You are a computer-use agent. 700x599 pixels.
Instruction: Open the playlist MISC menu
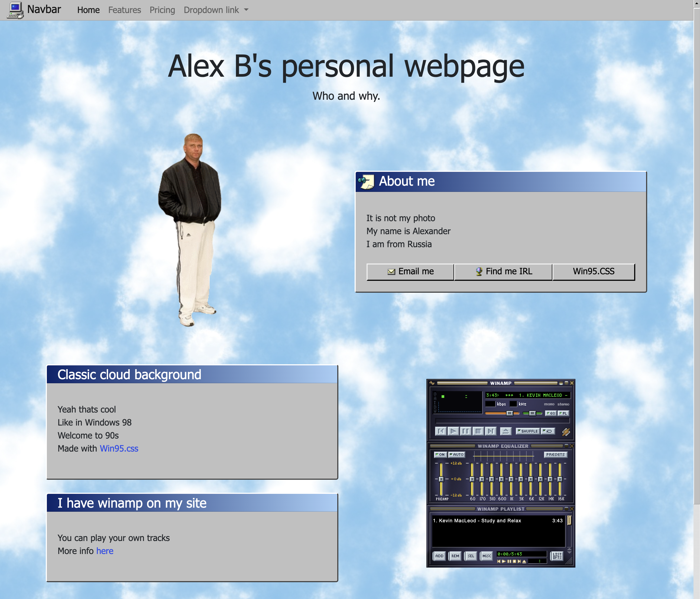point(487,556)
